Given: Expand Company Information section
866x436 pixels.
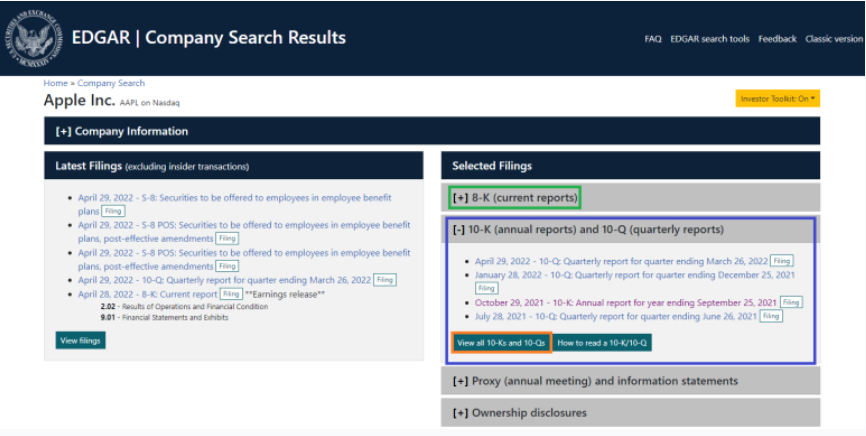Looking at the screenshot, I should pyautogui.click(x=432, y=131).
